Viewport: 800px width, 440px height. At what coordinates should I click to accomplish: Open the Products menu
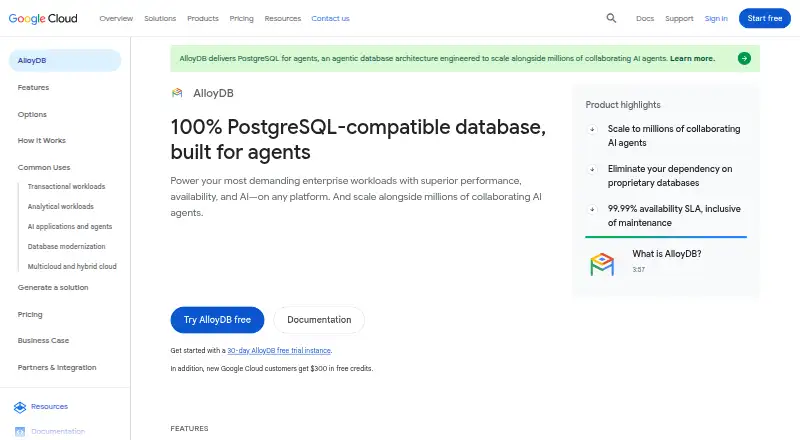point(203,18)
